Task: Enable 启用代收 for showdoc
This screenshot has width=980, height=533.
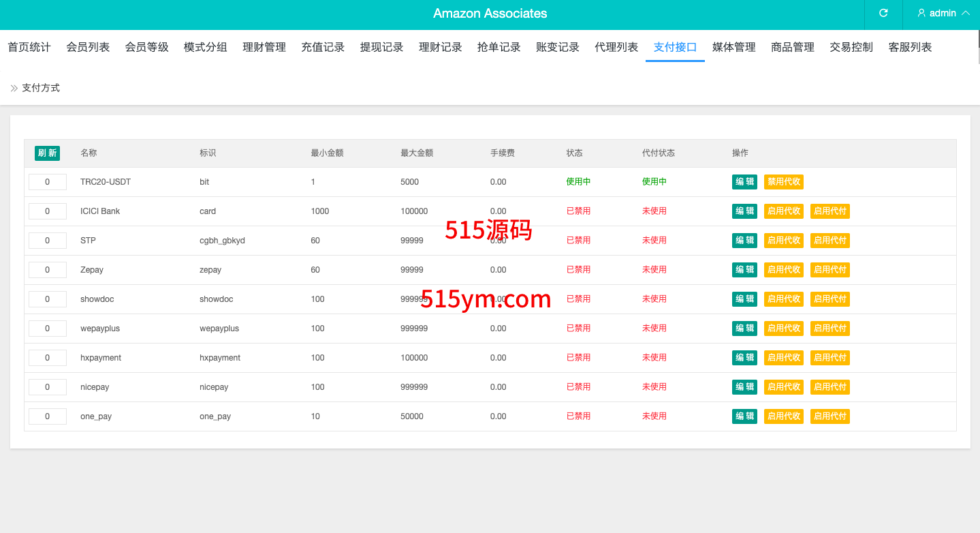Action: [784, 299]
